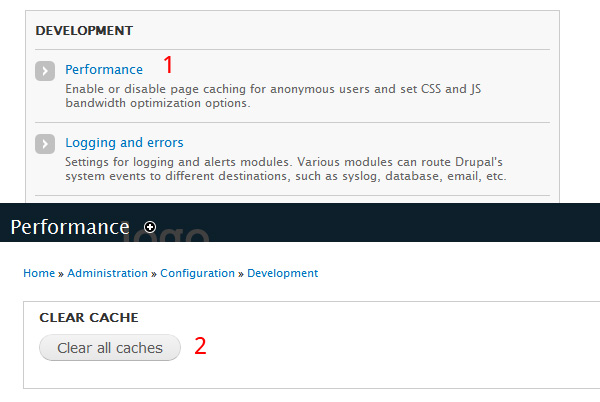Click the red number 2 annotation
Screen dimensions: 600x402
(x=200, y=346)
